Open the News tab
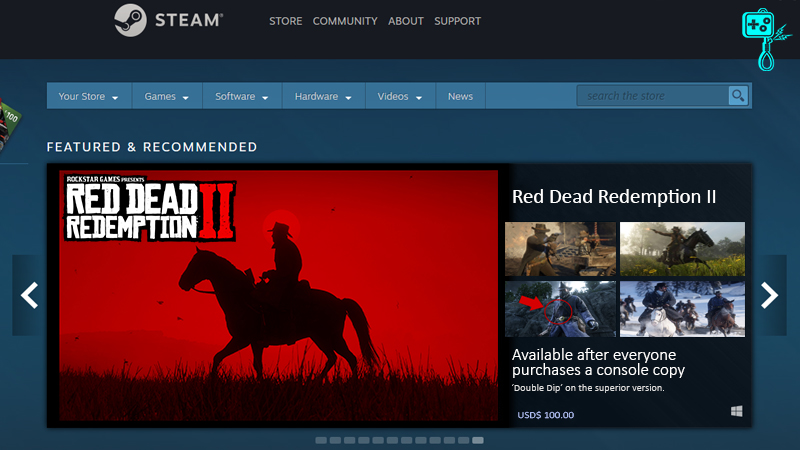The height and width of the screenshot is (450, 800). 460,96
